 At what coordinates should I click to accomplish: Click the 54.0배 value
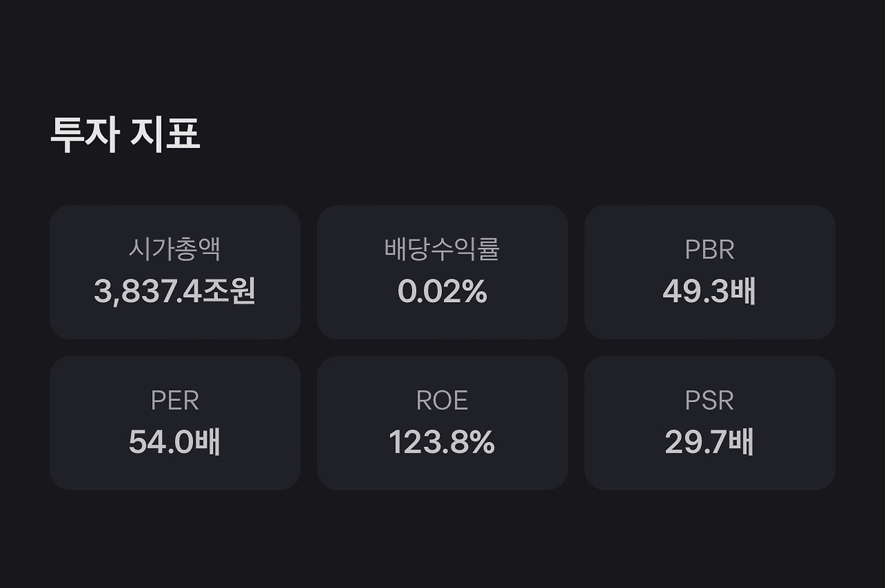[175, 442]
